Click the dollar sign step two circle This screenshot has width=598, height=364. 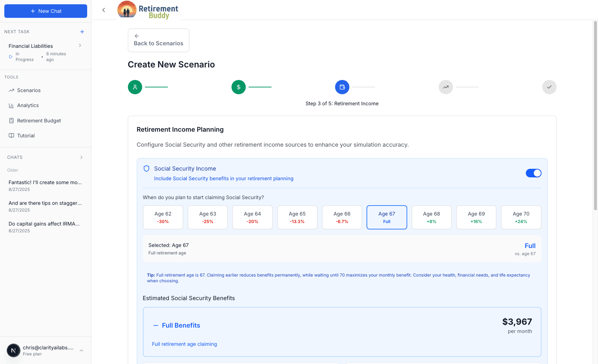(x=239, y=87)
